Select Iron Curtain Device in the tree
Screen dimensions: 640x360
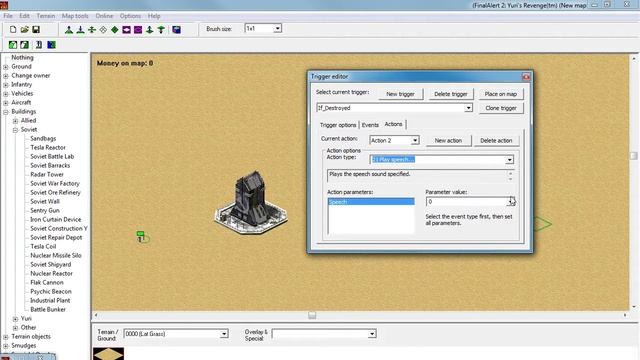pos(56,220)
